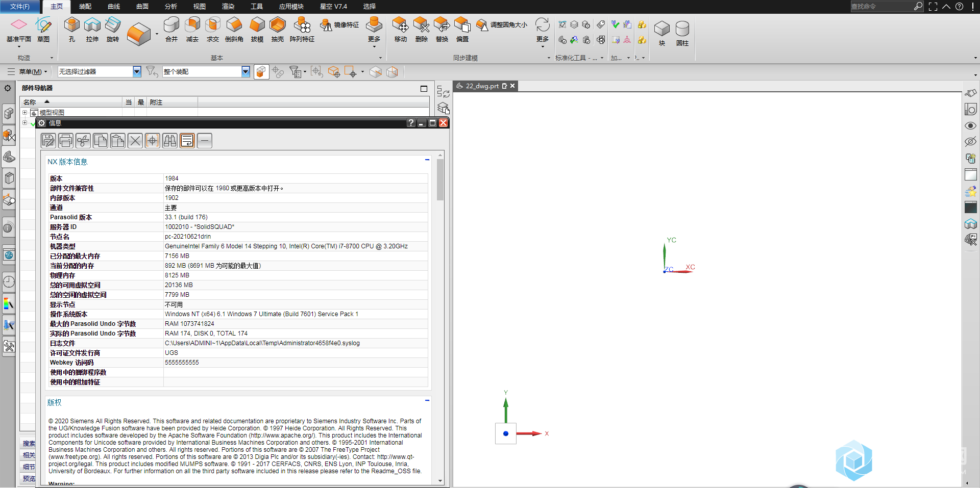Select the 偏置 offset region tool
Screen dimensions: 980x488
[x=462, y=30]
